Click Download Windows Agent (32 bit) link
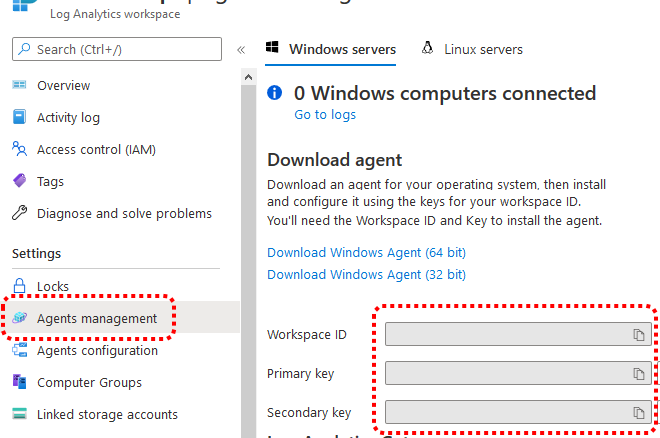Viewport: 660px width, 438px height. (x=367, y=274)
